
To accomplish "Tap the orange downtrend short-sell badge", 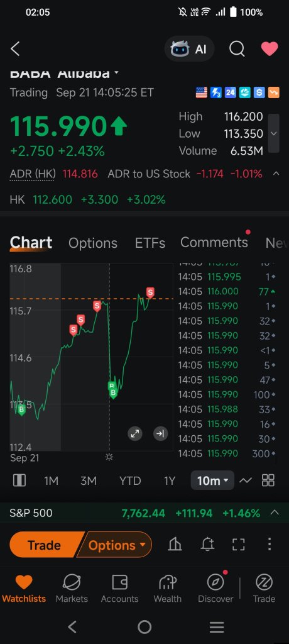I will click(x=273, y=92).
